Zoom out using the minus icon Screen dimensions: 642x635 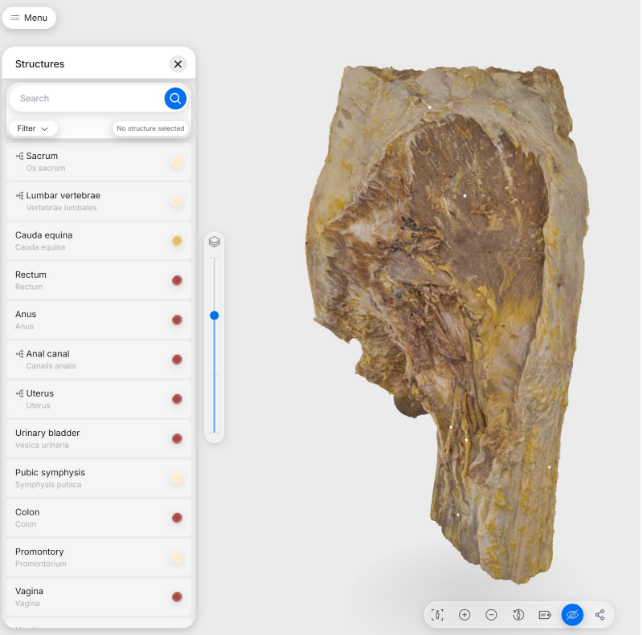491,615
